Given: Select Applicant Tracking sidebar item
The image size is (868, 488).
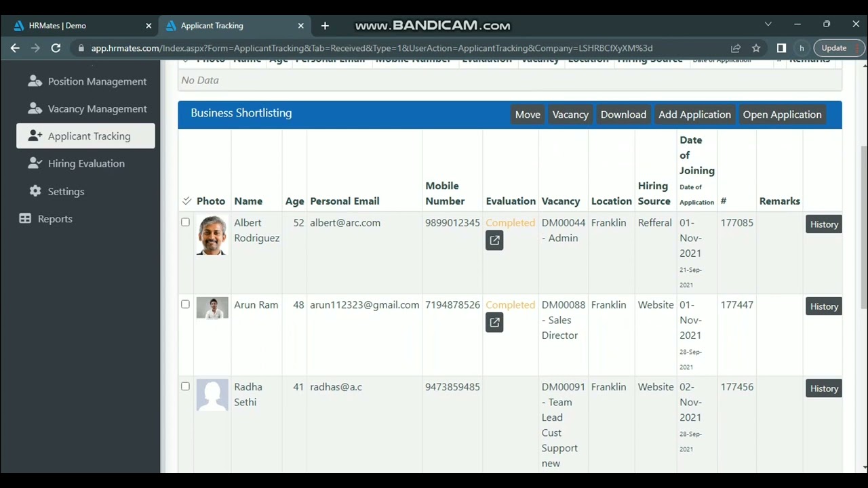Looking at the screenshot, I should [86, 136].
